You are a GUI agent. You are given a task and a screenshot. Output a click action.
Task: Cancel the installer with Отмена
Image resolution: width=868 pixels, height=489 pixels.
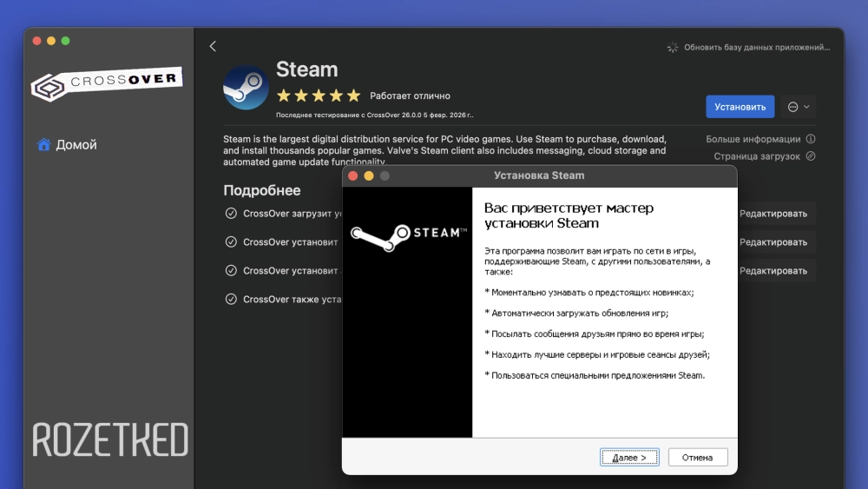pyautogui.click(x=697, y=458)
